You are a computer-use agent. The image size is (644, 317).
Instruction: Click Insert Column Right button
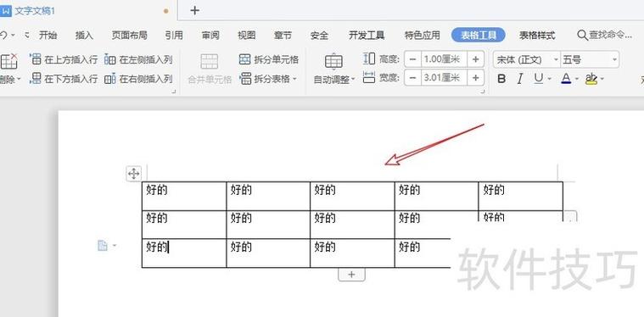(x=138, y=79)
